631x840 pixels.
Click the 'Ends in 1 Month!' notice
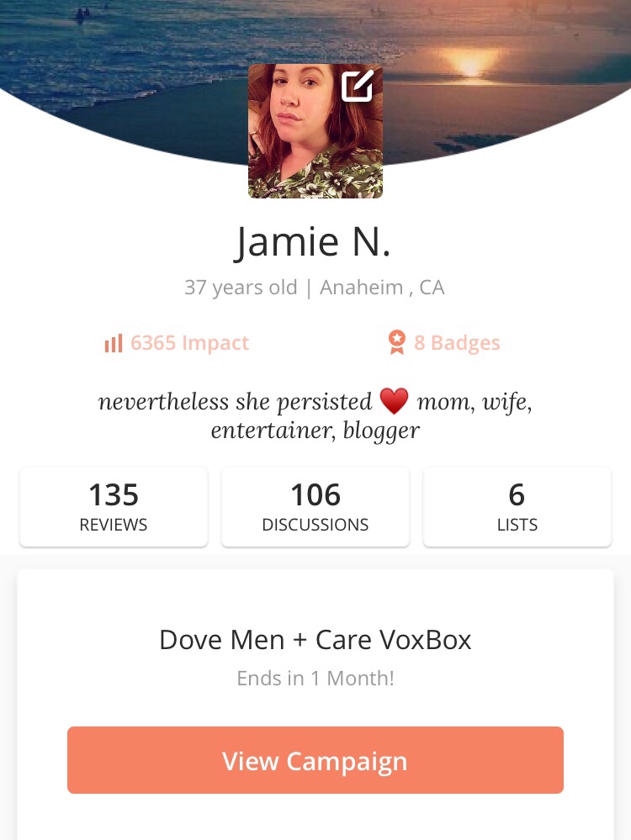click(315, 679)
